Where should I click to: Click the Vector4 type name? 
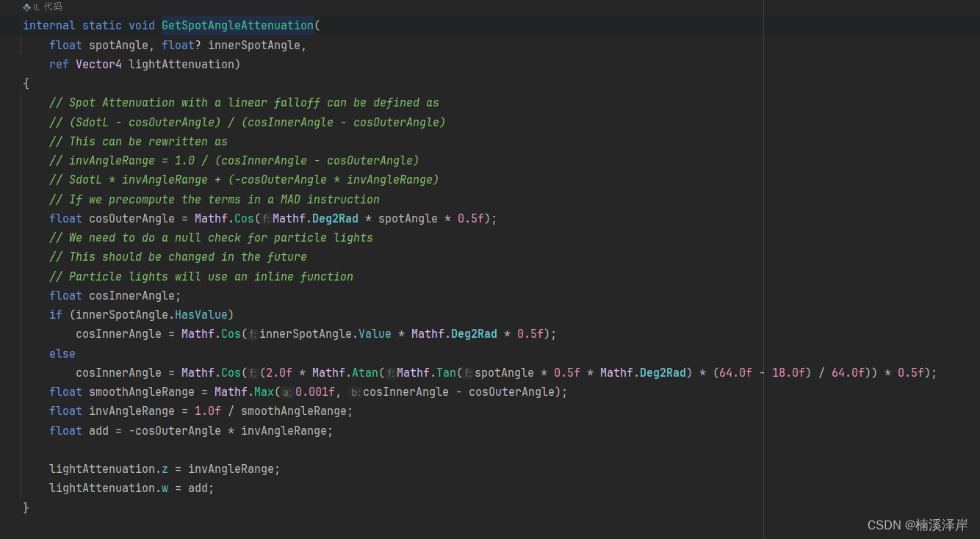click(x=99, y=65)
